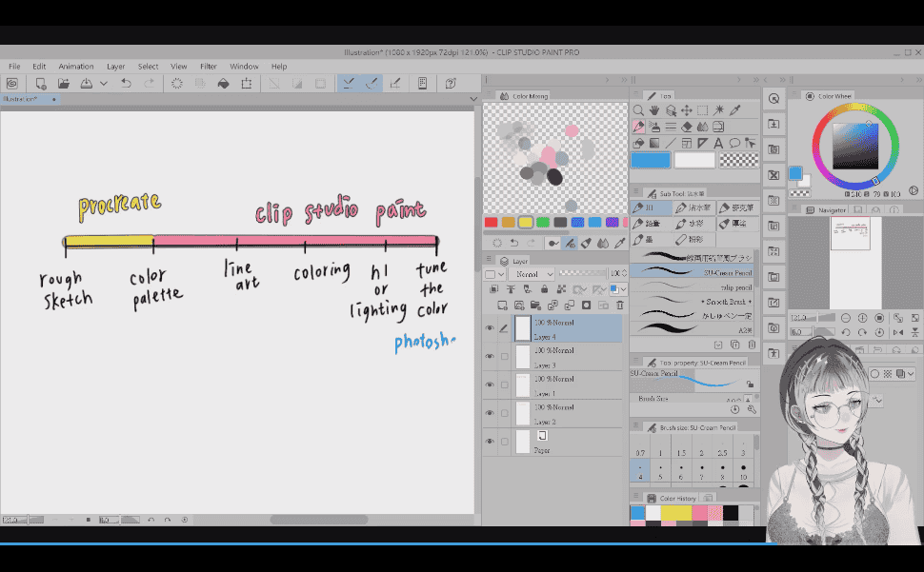The width and height of the screenshot is (924, 572).
Task: Open the palette color dropdown left of Normal
Action: (495, 274)
